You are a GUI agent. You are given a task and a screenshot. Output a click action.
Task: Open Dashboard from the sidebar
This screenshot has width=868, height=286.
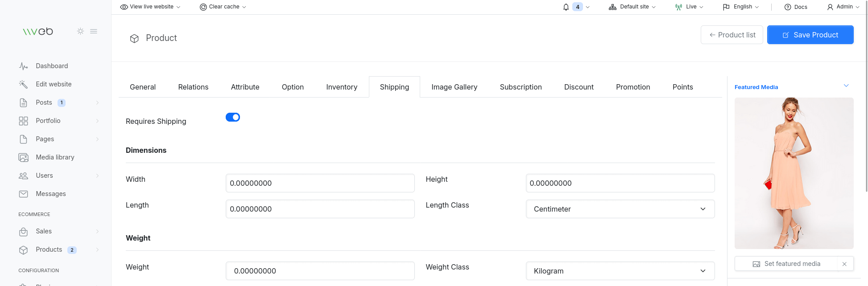click(52, 66)
